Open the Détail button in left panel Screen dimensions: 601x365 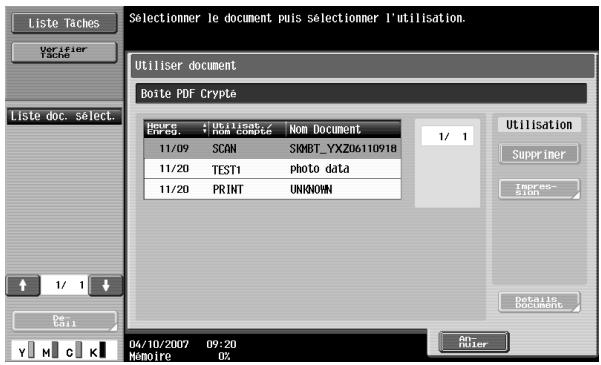tap(64, 321)
